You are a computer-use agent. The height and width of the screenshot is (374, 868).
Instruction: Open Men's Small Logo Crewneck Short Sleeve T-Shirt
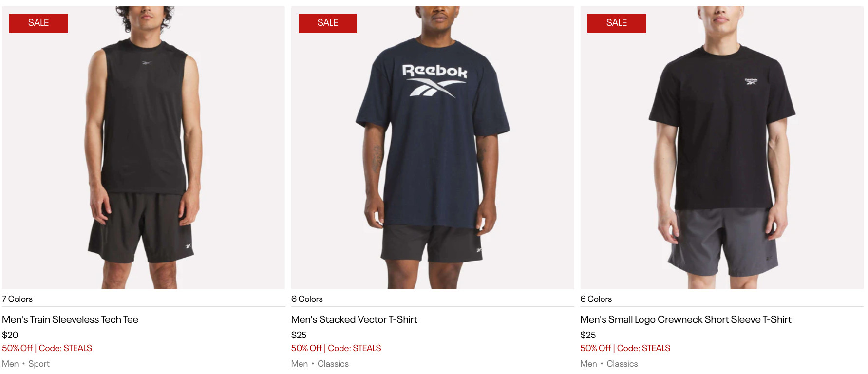click(686, 319)
